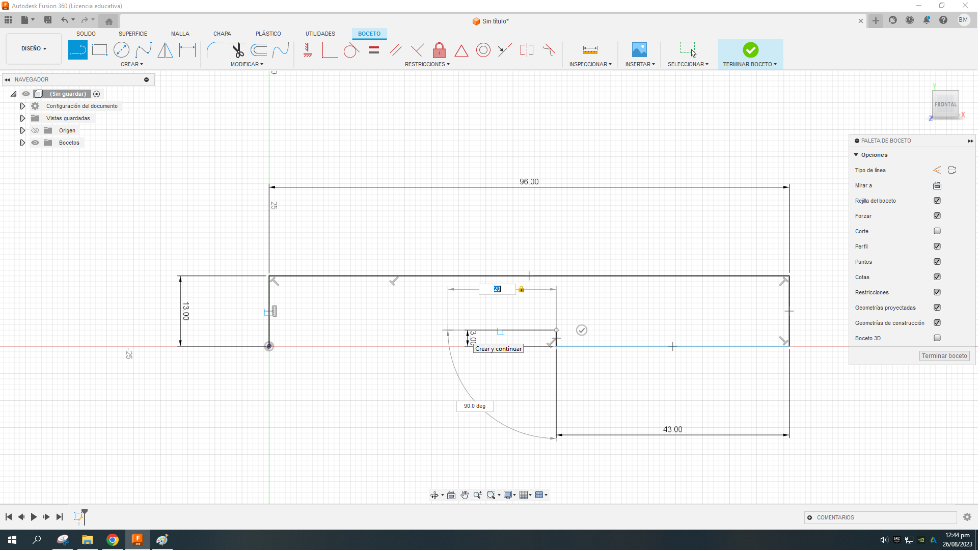Select the Mirror sketch tool

(x=165, y=50)
